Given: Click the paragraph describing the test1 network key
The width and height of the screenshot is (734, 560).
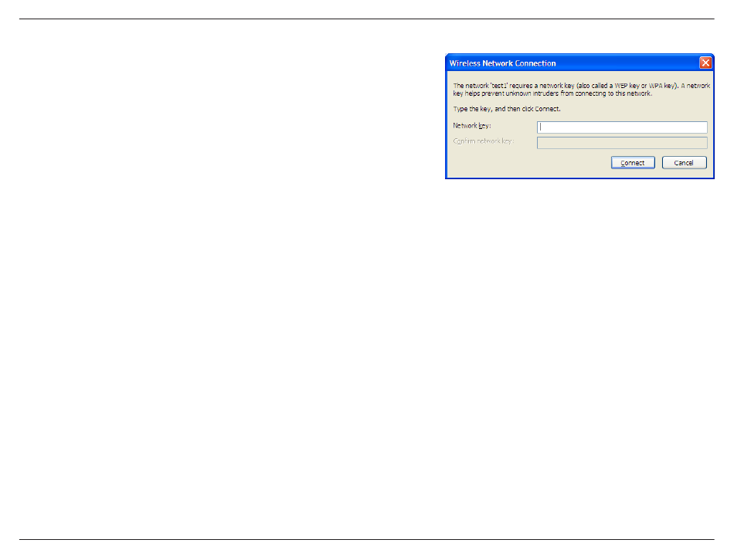Looking at the screenshot, I should pos(581,90).
